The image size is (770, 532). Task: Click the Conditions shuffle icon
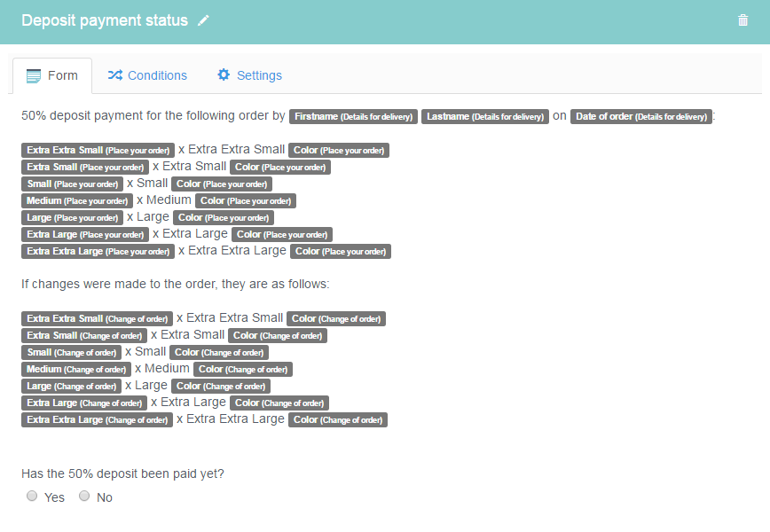(115, 75)
